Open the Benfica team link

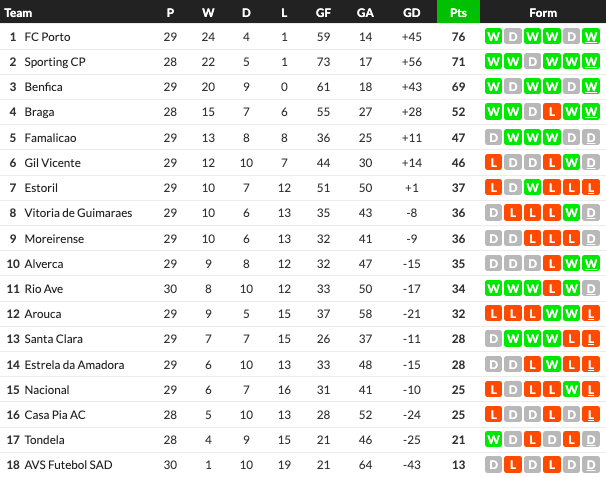(43, 87)
